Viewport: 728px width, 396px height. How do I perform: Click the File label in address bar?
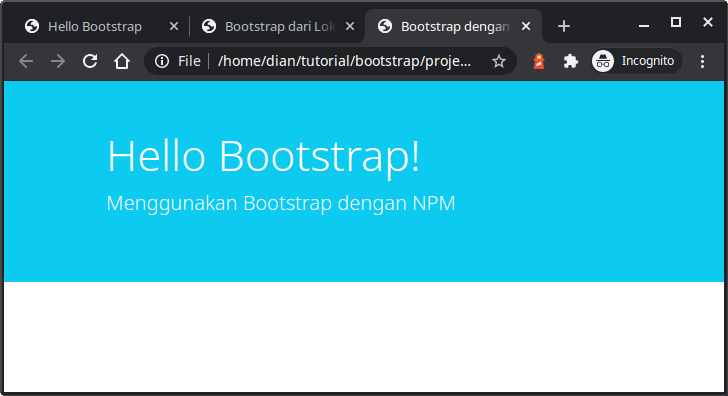(x=189, y=61)
